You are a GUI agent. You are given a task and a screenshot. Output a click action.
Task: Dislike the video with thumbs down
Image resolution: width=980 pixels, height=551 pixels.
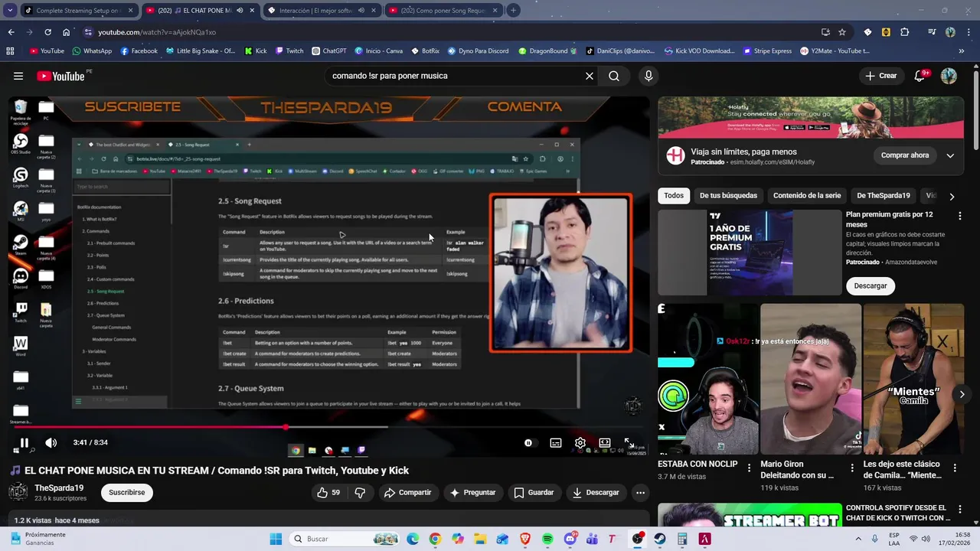click(360, 492)
